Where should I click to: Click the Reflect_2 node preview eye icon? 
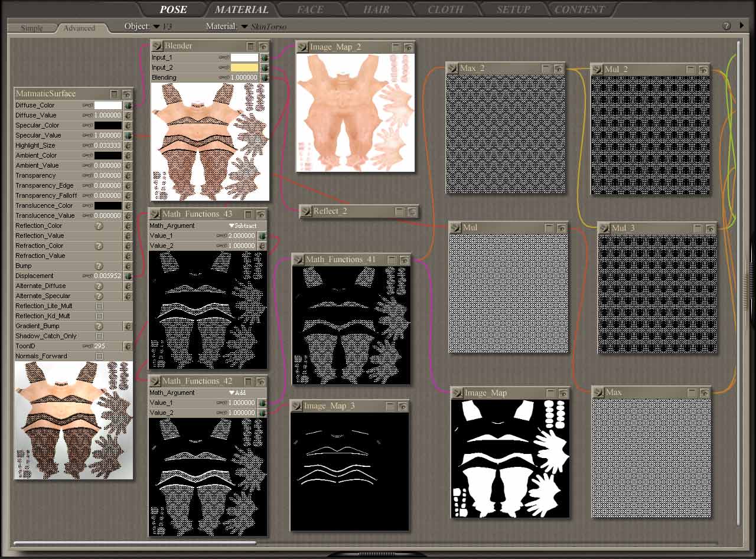tap(412, 211)
